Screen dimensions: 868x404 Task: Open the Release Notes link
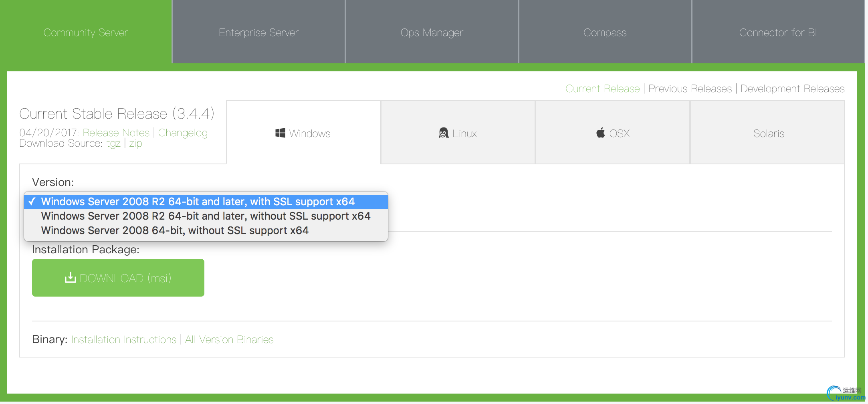(x=116, y=133)
